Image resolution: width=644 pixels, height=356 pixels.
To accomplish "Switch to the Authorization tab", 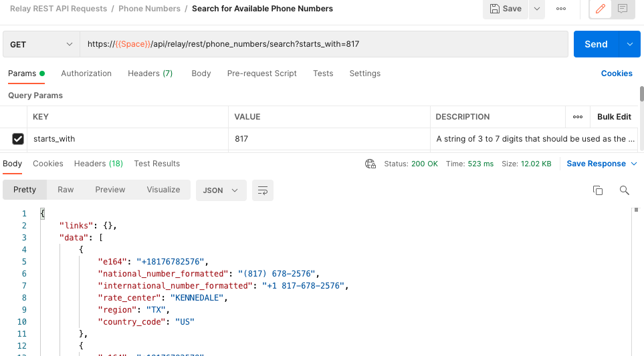I will [86, 73].
